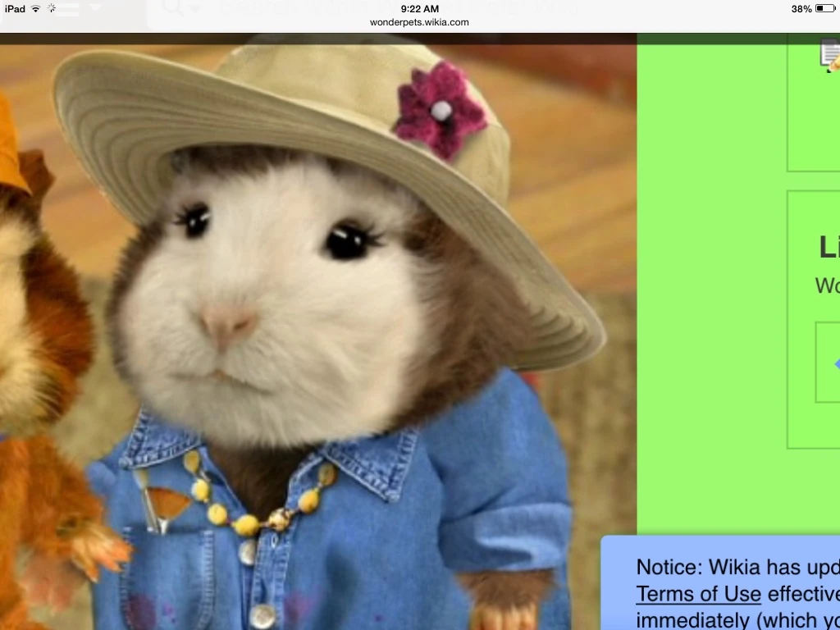This screenshot has height=630, width=840.
Task: Tap the battery icon in status bar
Action: pos(824,9)
